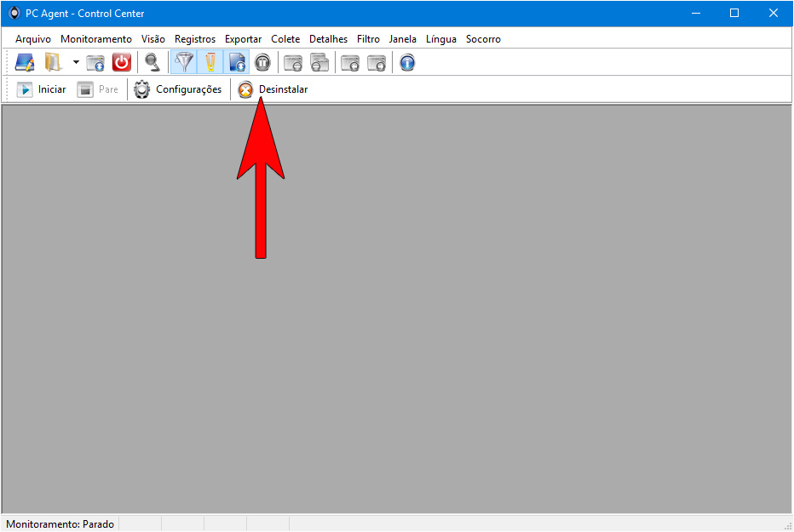Open the Exportar menu
This screenshot has width=794, height=532.
tap(243, 39)
